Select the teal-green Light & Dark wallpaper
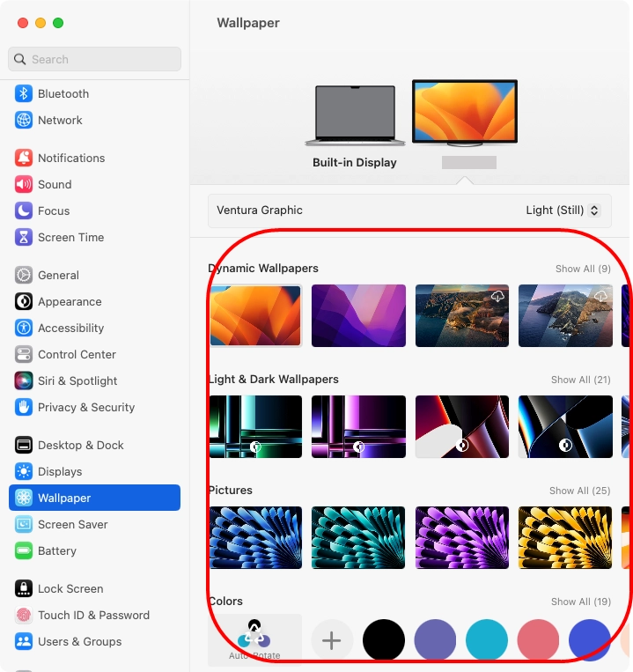The image size is (633, 672). pyautogui.click(x=255, y=426)
